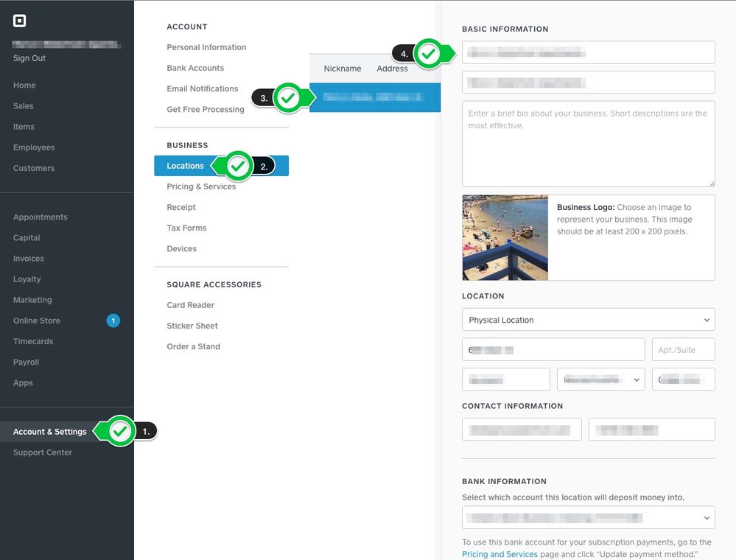Select the highlighted location row

376,97
